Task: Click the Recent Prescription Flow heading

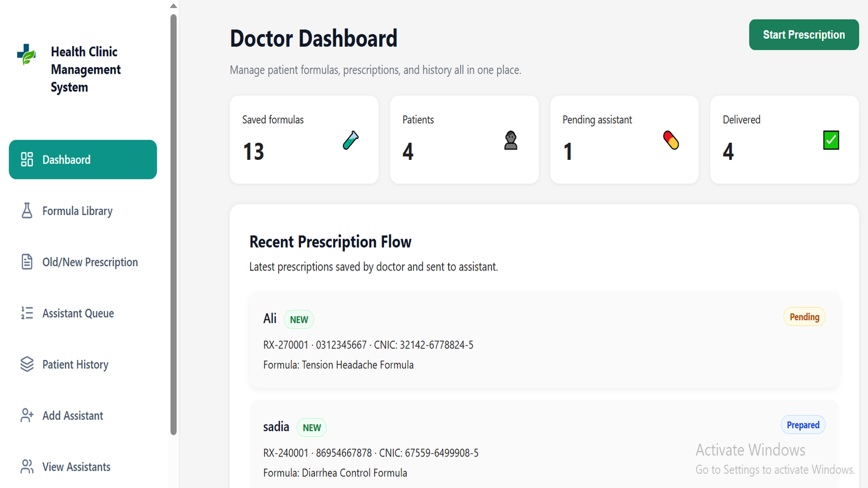Action: [330, 242]
